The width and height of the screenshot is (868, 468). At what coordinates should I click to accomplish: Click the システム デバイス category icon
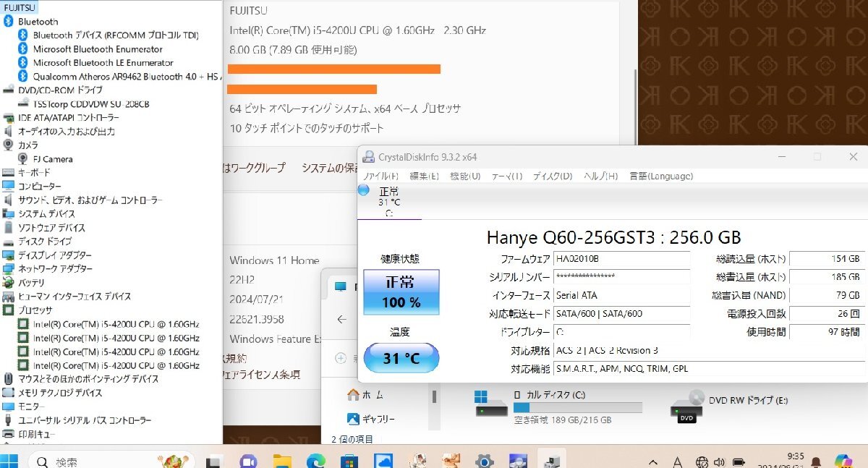point(9,214)
